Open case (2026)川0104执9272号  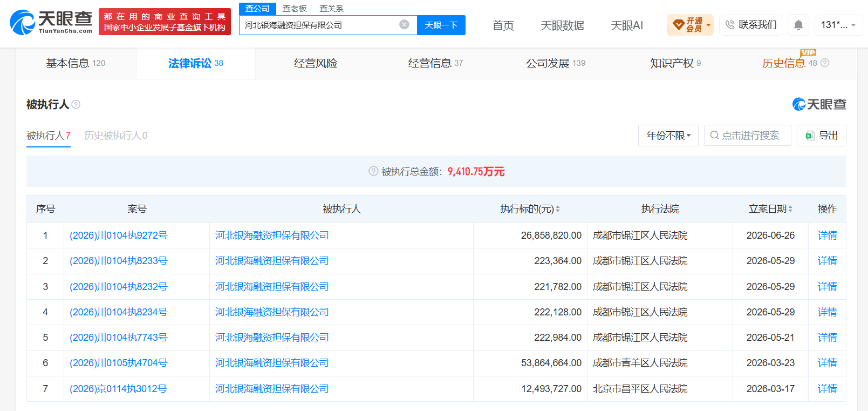(x=118, y=235)
